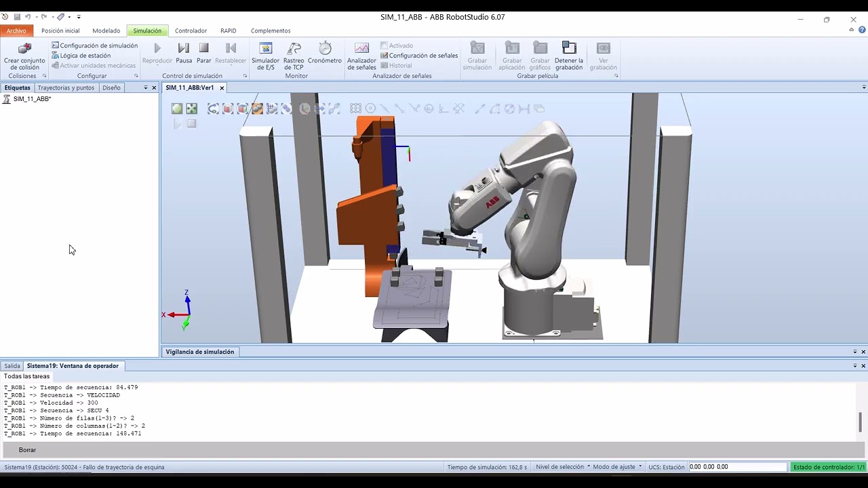Click log line Tiempo de secuencia: 148.471

click(73, 434)
